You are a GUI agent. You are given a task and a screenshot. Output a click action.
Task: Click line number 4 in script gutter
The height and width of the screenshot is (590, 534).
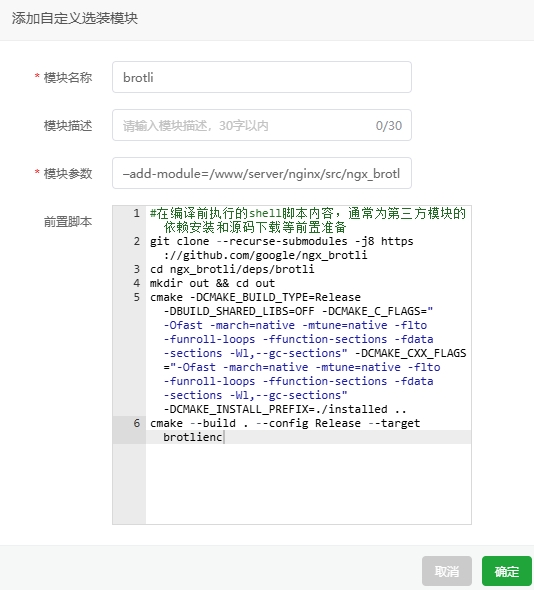coord(137,283)
